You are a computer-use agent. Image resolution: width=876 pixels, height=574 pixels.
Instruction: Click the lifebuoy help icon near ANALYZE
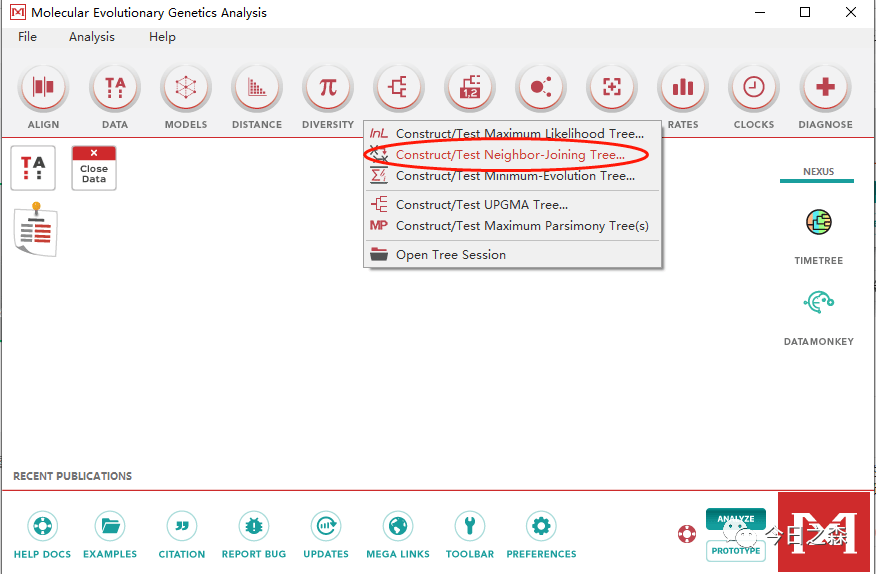pos(687,534)
